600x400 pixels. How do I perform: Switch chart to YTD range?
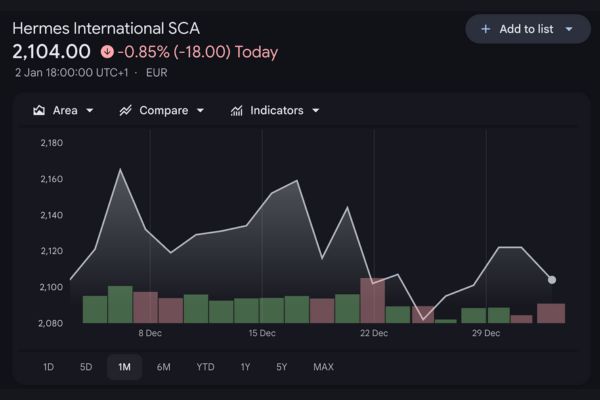pos(205,367)
